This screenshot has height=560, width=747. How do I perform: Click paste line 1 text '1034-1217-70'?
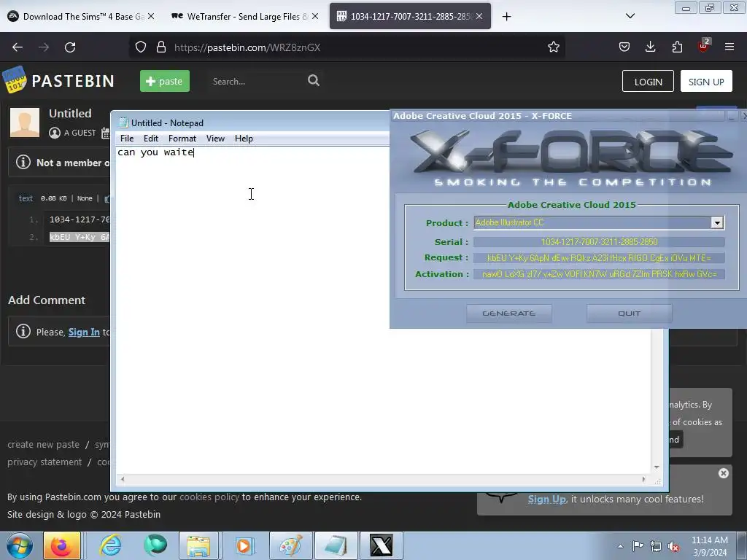tap(80, 219)
